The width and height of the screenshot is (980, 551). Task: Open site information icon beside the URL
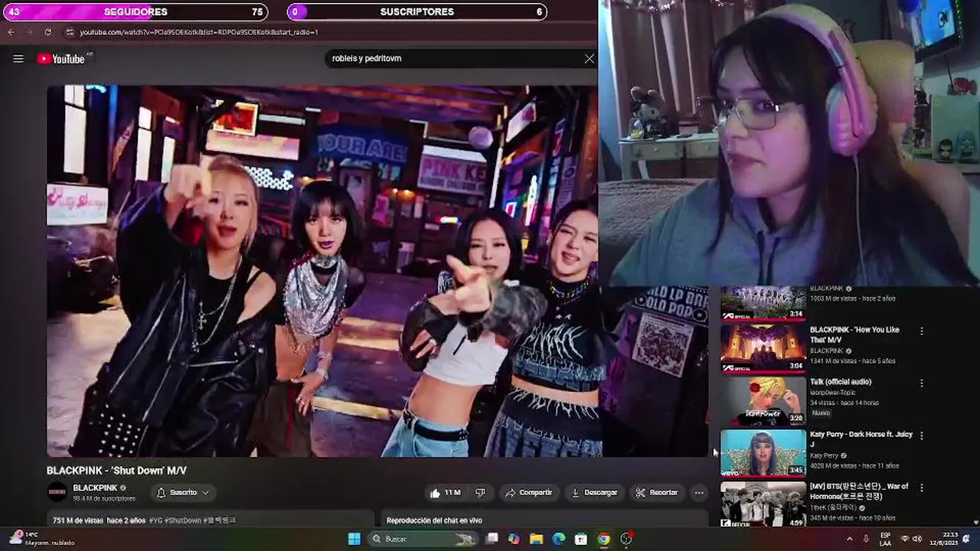tap(70, 32)
